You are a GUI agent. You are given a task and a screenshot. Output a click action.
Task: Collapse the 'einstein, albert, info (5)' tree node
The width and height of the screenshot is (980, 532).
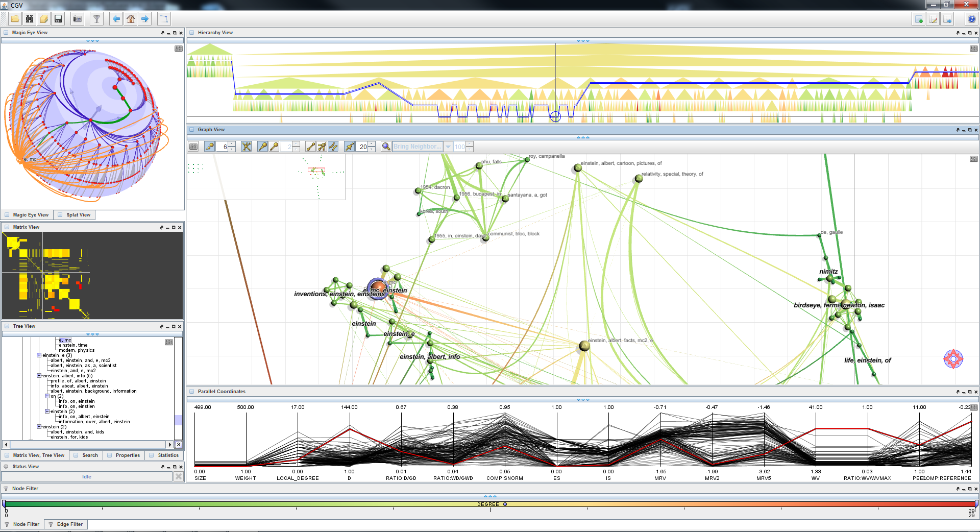point(39,376)
